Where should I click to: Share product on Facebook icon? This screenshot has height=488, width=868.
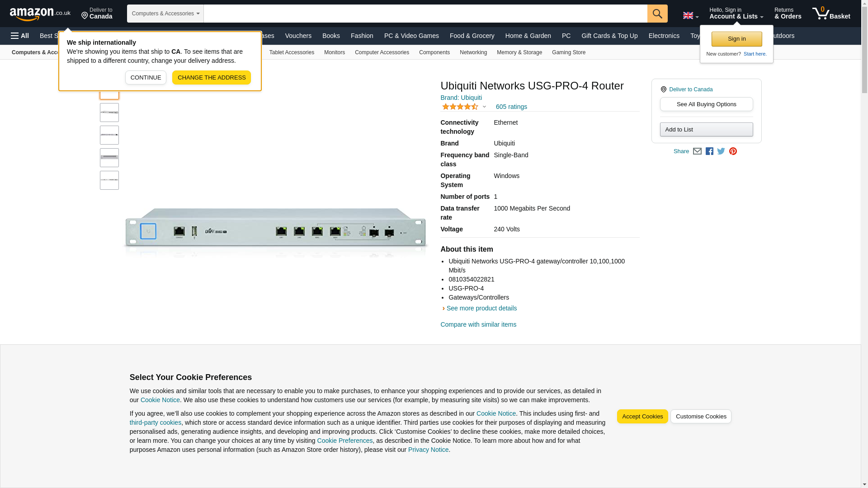tap(709, 151)
